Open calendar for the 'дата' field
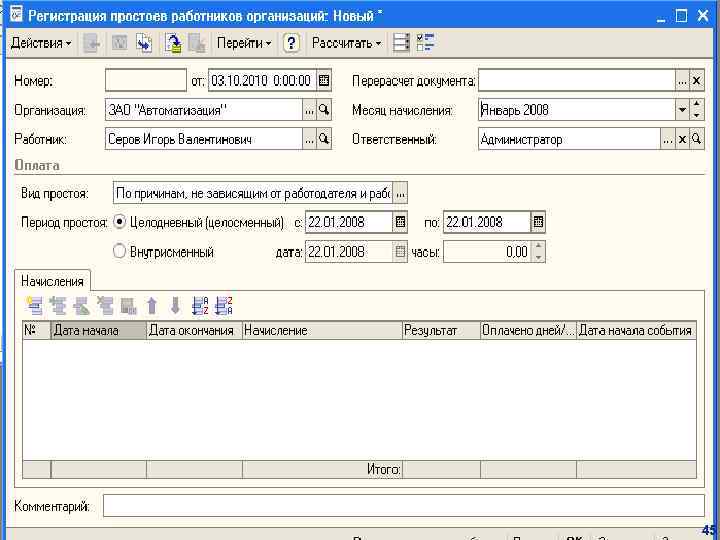The height and width of the screenshot is (540, 720). (400, 252)
